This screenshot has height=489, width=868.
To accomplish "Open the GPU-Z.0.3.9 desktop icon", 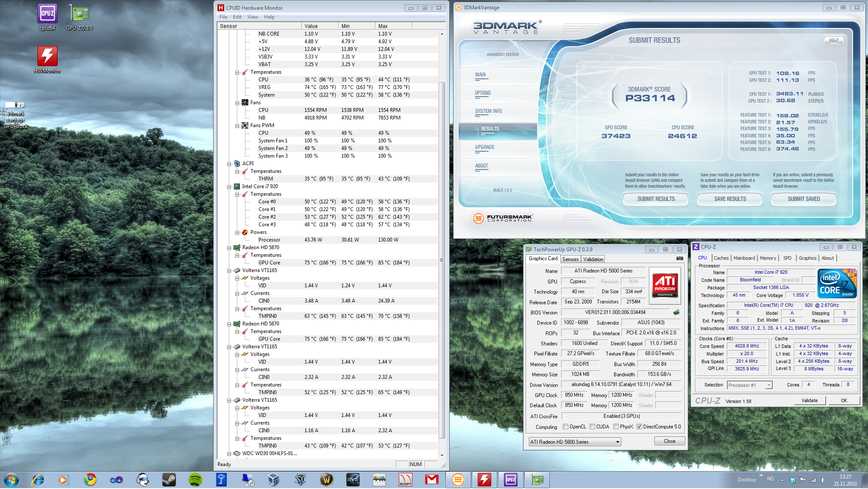I will [79, 17].
